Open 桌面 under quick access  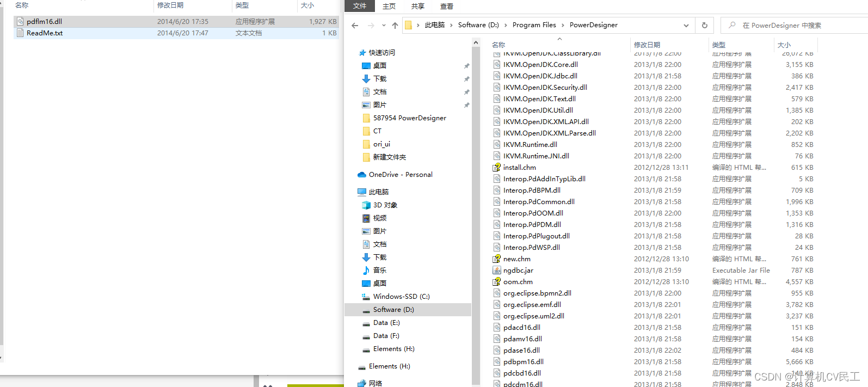tap(380, 66)
